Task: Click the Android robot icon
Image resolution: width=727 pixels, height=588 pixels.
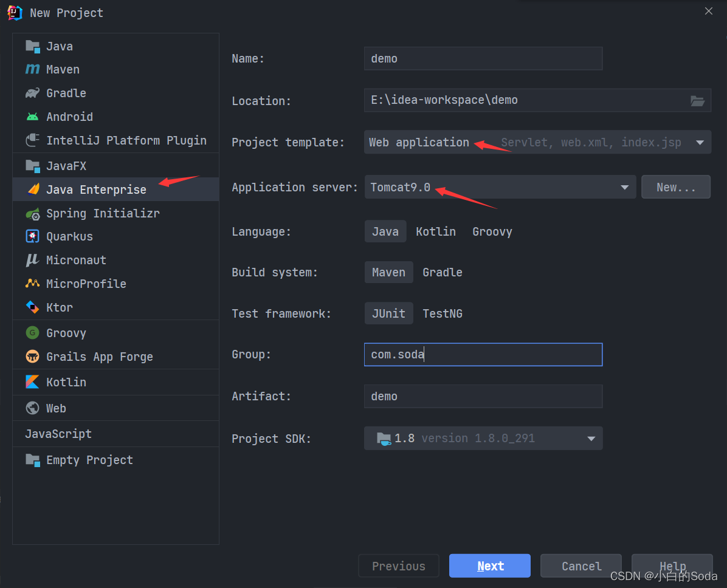Action: tap(32, 117)
